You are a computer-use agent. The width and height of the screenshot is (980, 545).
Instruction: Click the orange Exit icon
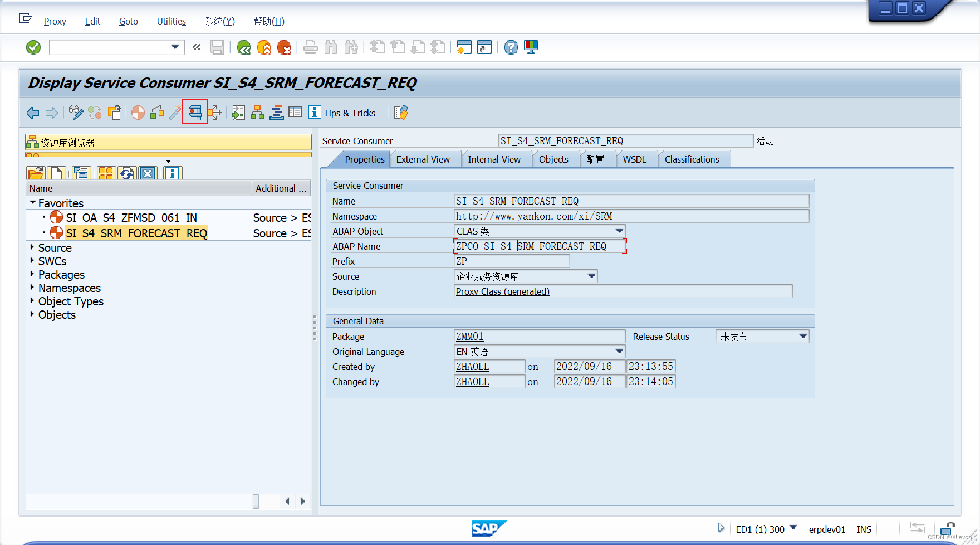click(x=264, y=47)
